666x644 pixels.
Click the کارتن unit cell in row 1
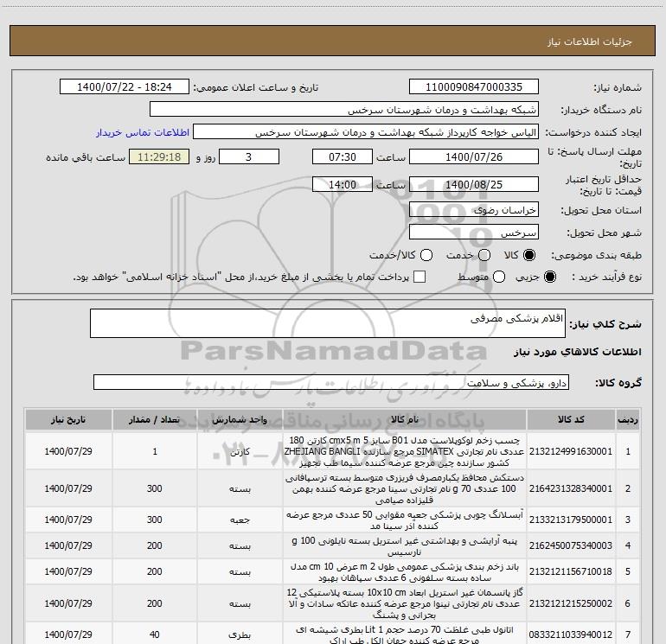[x=240, y=452]
